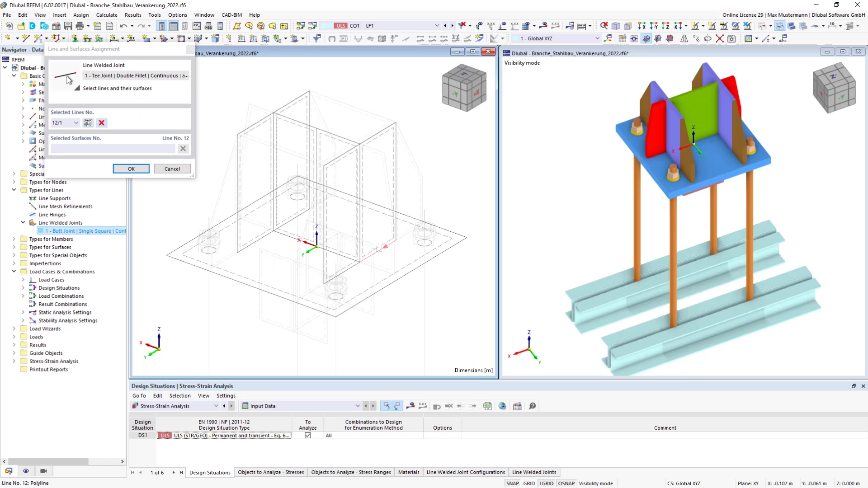Select the Tee Joint Double Fillet dropdown
Image resolution: width=868 pixels, height=488 pixels.
pyautogui.click(x=136, y=75)
